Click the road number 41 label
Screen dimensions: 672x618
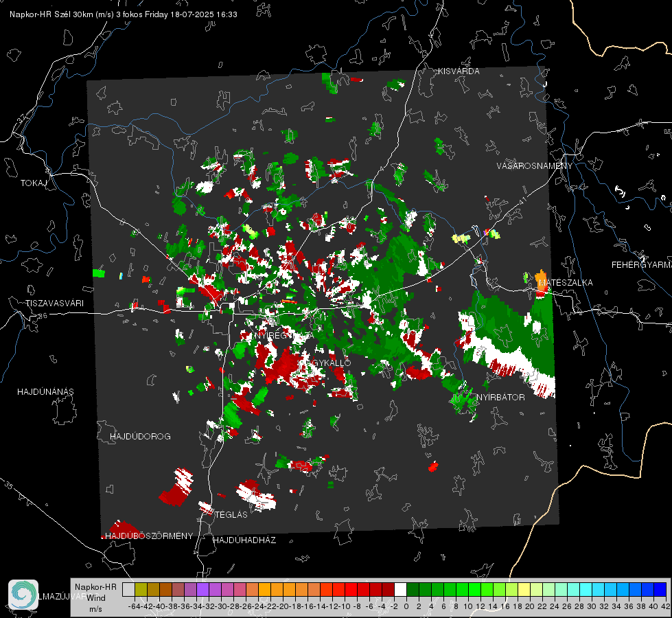(522, 201)
